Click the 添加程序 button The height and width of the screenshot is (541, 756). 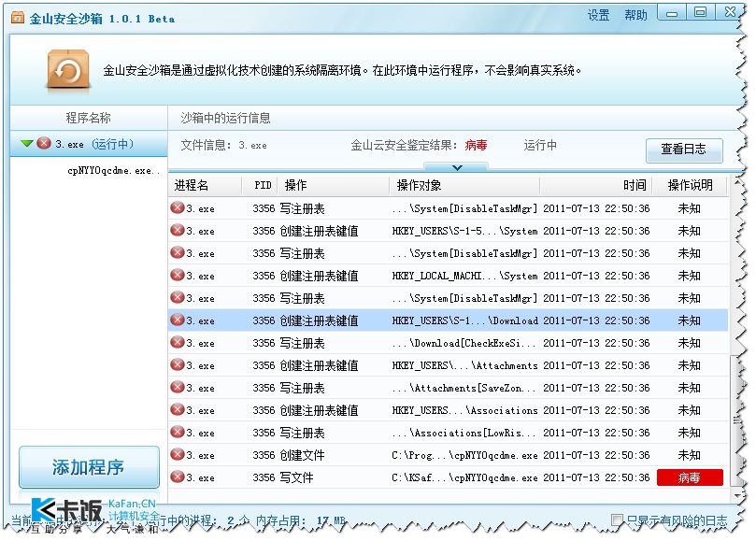[89, 467]
